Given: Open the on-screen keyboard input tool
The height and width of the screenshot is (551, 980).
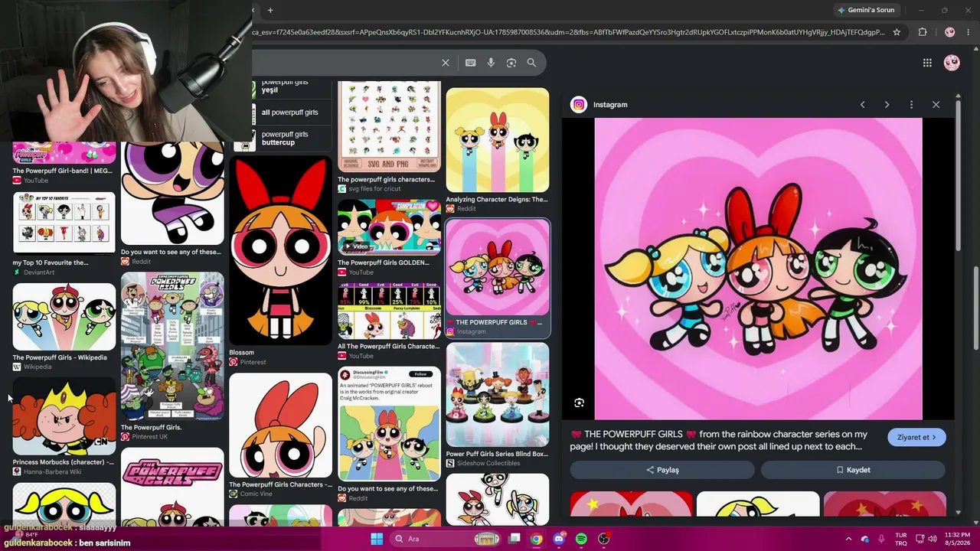Looking at the screenshot, I should (x=470, y=63).
